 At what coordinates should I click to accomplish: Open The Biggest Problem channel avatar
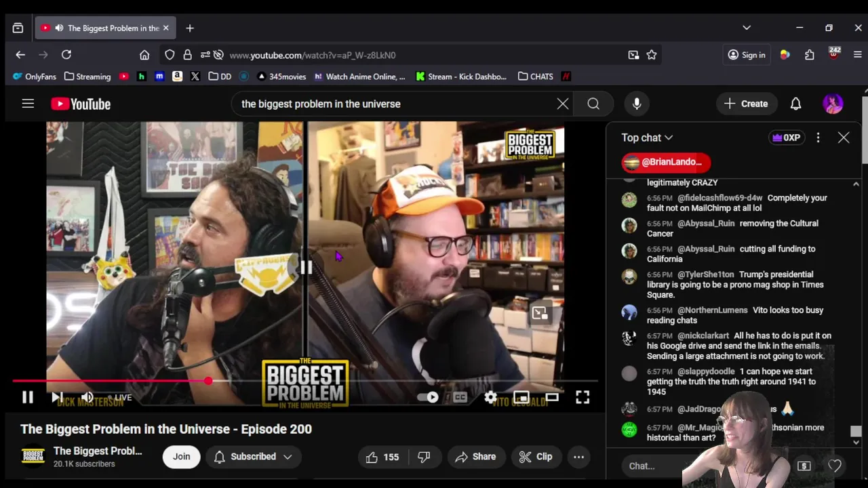(33, 456)
